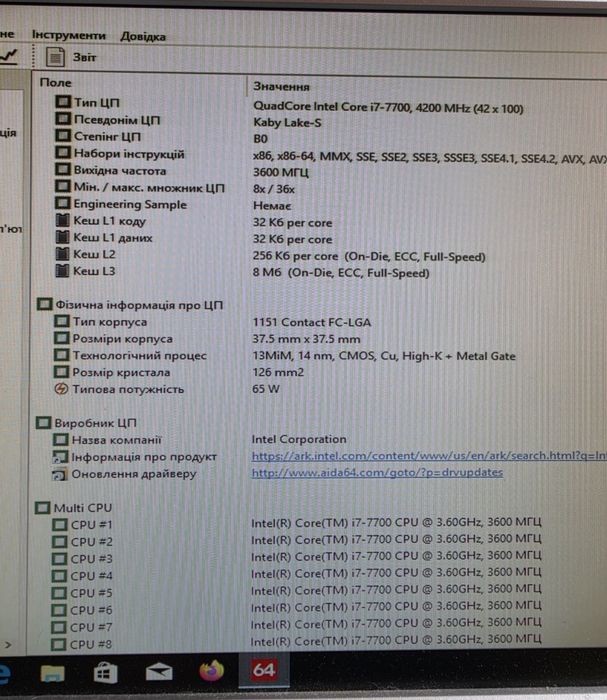Click the Тип корпуса row icon
This screenshot has width=607, height=700.
[x=62, y=321]
